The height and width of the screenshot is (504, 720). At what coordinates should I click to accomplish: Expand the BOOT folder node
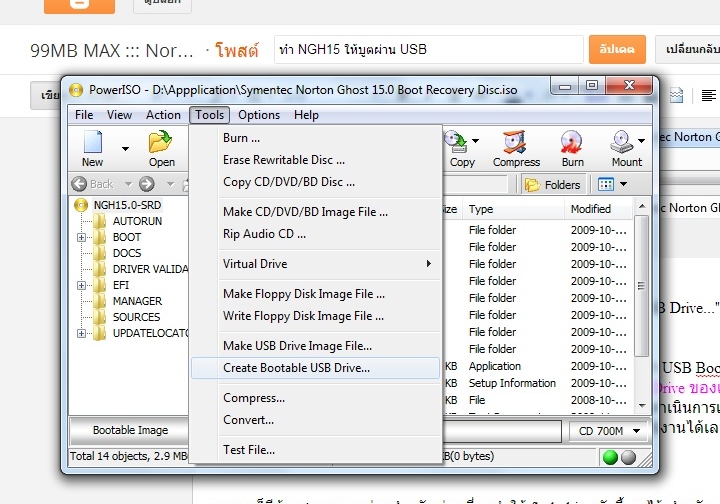point(81,237)
